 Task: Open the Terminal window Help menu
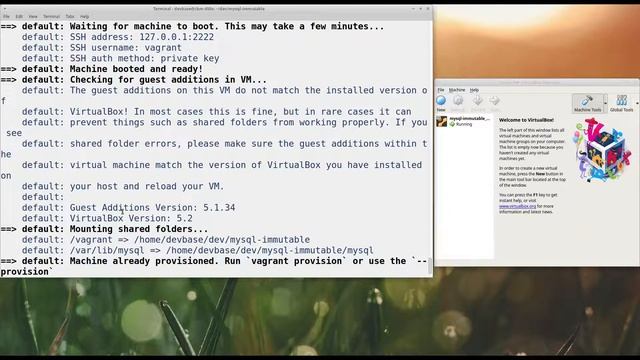point(84,16)
